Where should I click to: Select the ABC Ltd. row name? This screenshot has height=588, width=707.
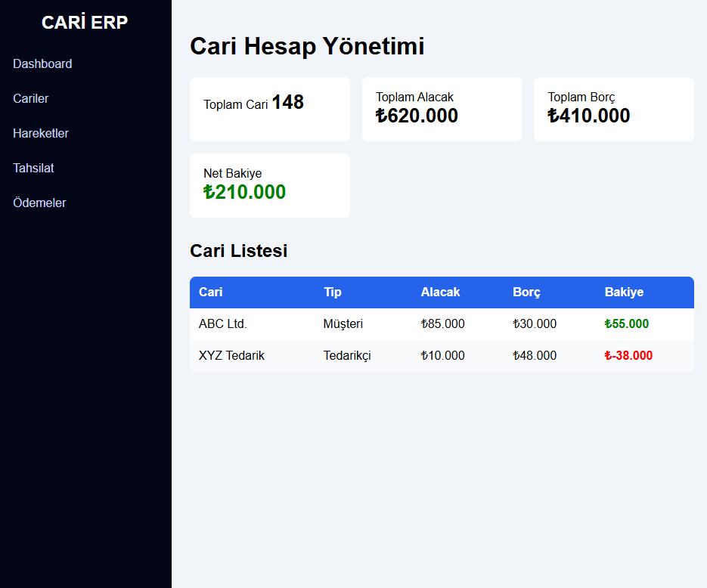[223, 324]
